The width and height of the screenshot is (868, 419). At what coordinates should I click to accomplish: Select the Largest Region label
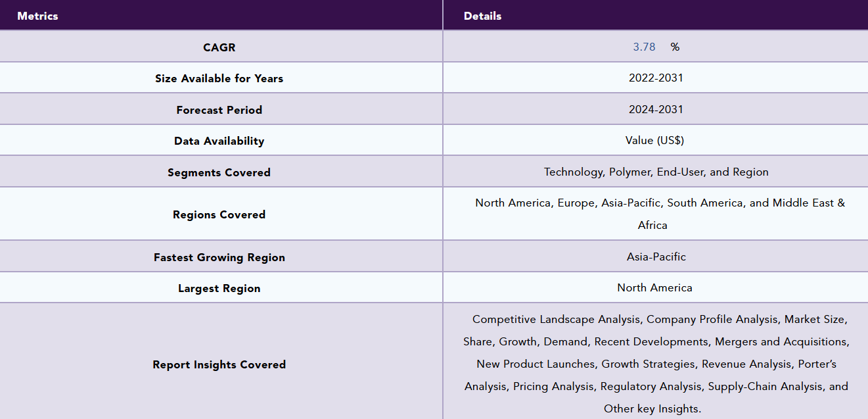click(219, 288)
